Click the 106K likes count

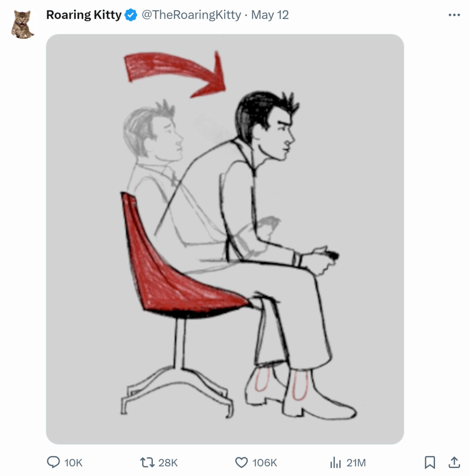pyautogui.click(x=264, y=463)
